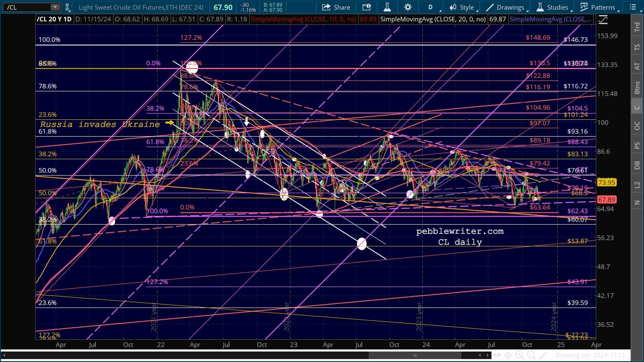Click the $39.59 level label

tap(577, 303)
